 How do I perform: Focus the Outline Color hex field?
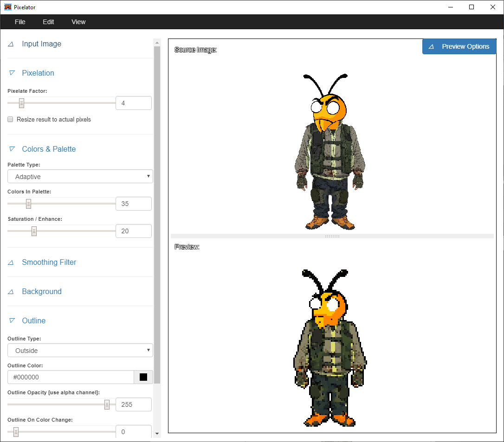pyautogui.click(x=71, y=377)
